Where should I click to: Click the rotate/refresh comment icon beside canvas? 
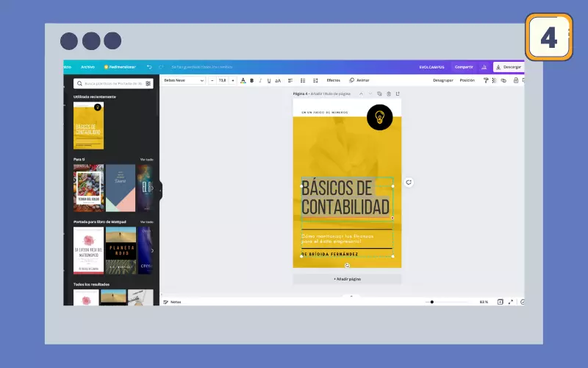tap(409, 183)
